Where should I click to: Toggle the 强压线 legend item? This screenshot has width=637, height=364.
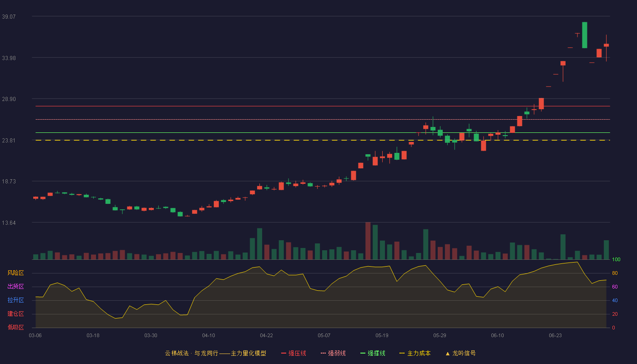[293, 353]
